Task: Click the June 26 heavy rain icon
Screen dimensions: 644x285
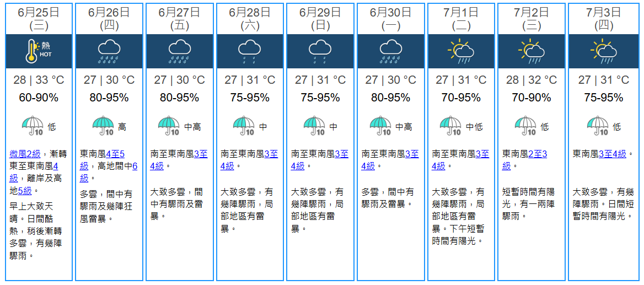Action: pos(109,51)
